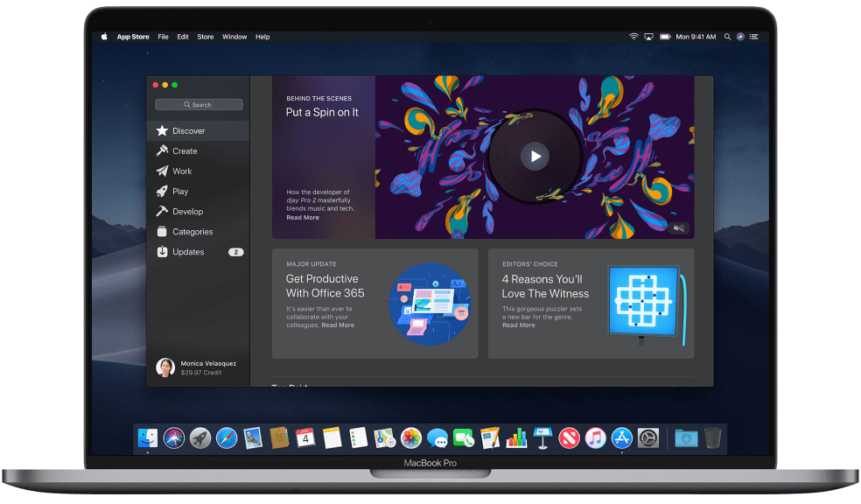
Task: Open the Mail app in Dock
Action: [253, 438]
